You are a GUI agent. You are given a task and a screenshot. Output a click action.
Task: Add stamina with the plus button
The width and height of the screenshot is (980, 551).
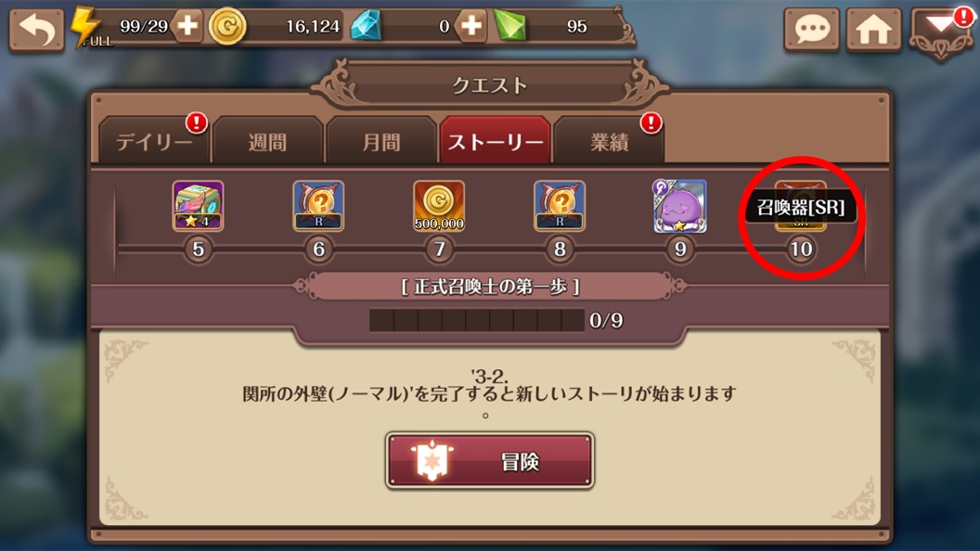(187, 26)
